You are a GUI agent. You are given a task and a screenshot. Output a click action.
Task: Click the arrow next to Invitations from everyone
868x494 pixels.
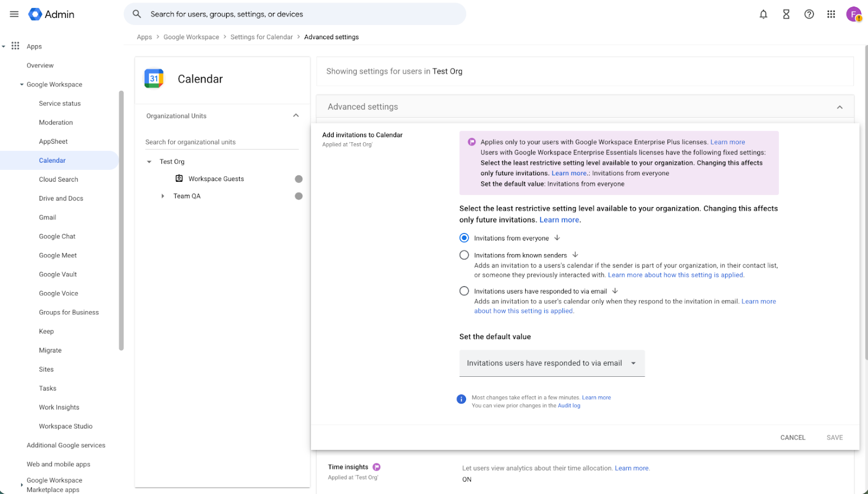click(x=557, y=238)
